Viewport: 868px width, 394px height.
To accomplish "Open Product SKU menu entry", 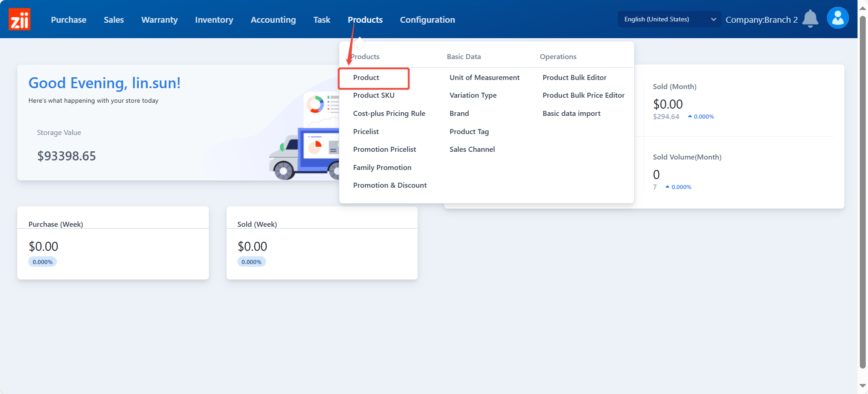I will [373, 95].
